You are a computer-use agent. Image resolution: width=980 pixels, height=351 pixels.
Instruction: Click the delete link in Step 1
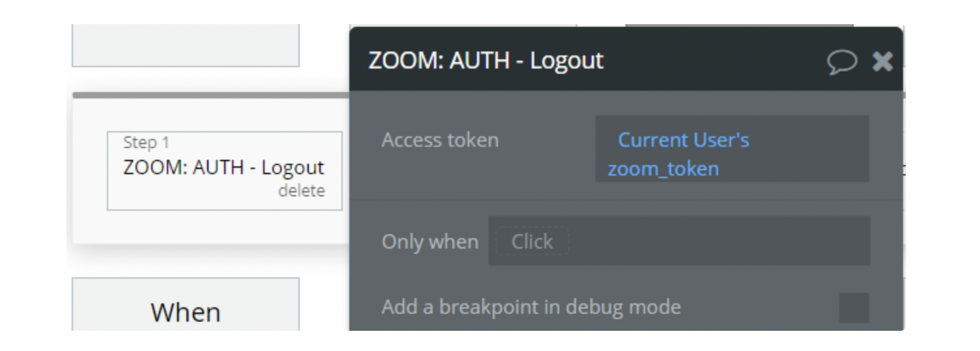point(301,191)
